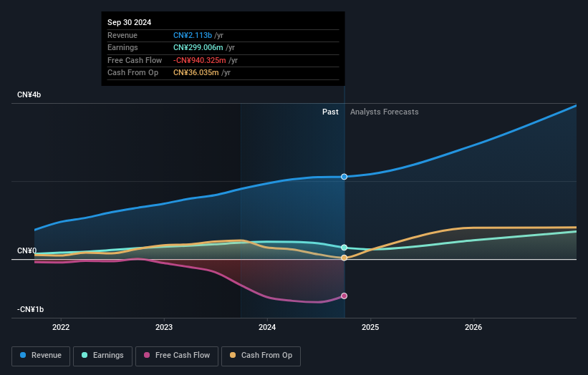This screenshot has height=375, width=588.
Task: Click the Analysts Forecasts label
Action: 385,112
